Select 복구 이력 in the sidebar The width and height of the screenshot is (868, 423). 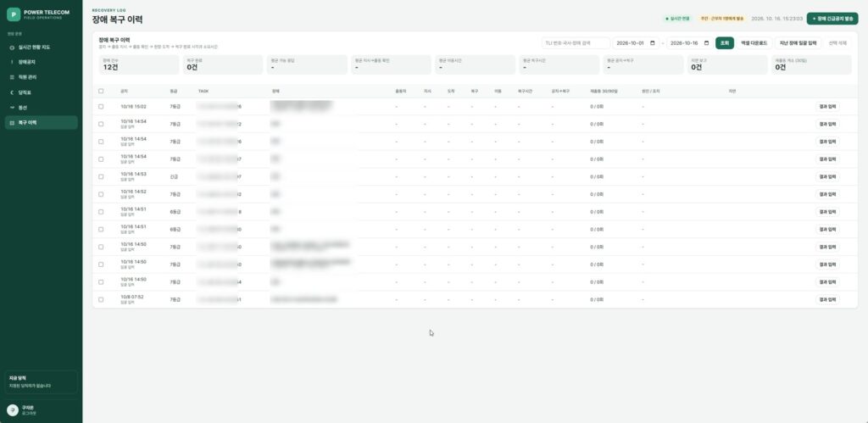tap(41, 122)
